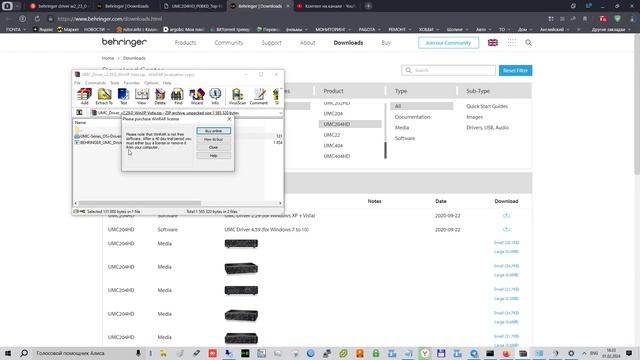Open the Options menu in WinRAR
This screenshot has height=360, width=640.
151,83
